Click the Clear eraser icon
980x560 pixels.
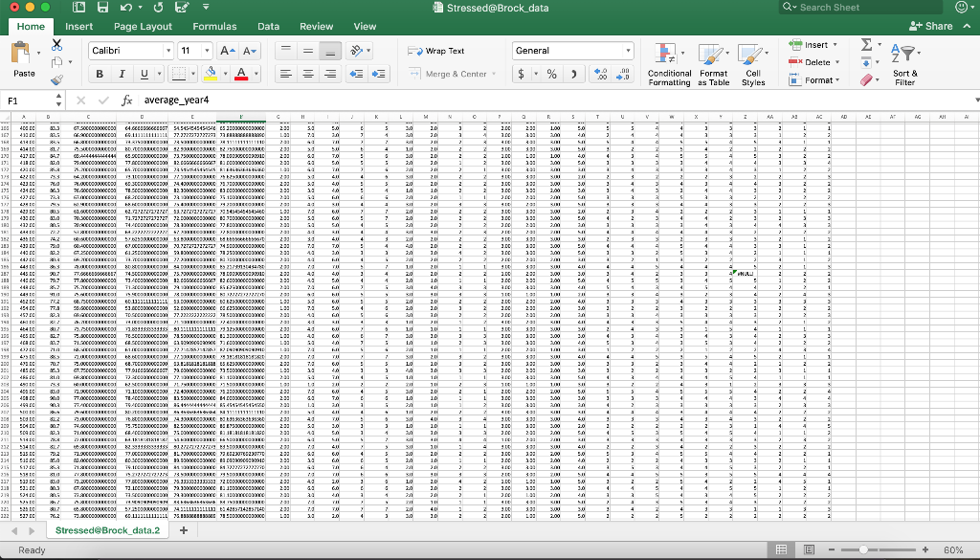[866, 80]
